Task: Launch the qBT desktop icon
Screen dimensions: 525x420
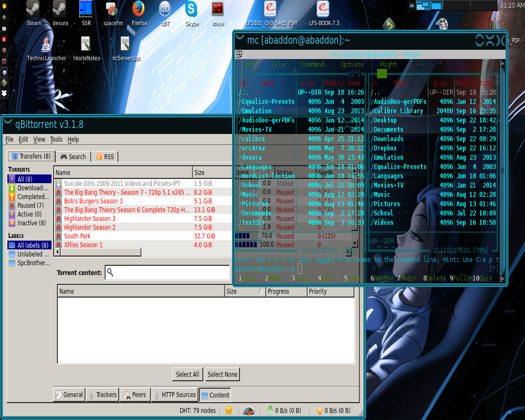Action: (165, 14)
